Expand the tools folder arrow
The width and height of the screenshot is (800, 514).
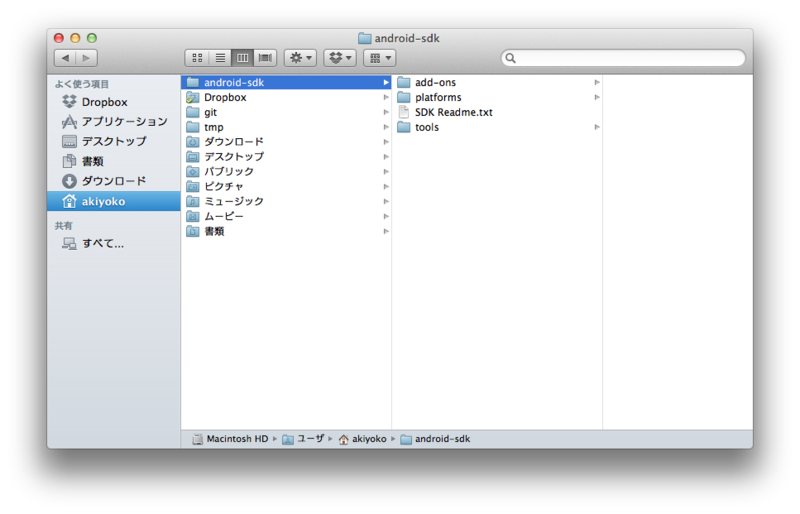(596, 127)
